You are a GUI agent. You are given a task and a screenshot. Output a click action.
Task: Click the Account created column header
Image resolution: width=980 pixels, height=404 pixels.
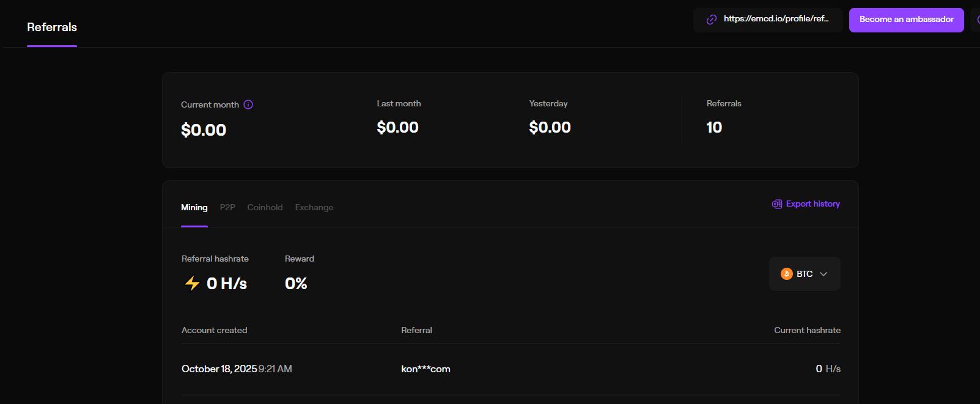[x=215, y=331]
